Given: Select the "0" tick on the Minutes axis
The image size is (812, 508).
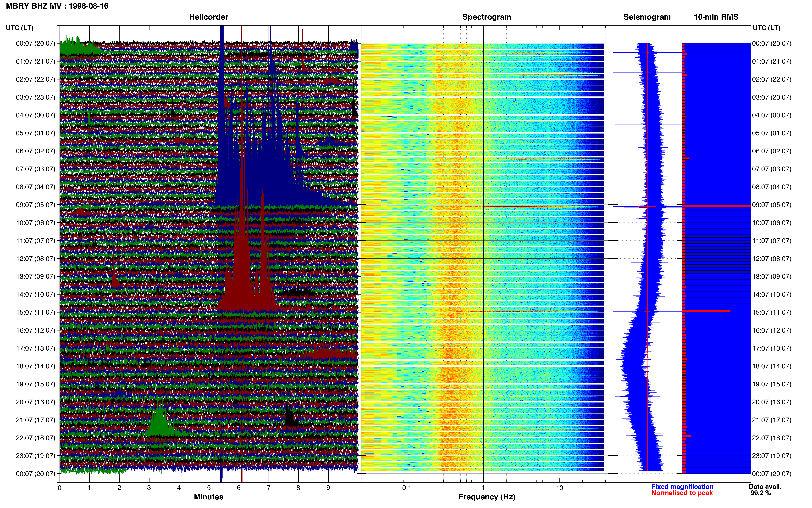Looking at the screenshot, I should [x=59, y=488].
